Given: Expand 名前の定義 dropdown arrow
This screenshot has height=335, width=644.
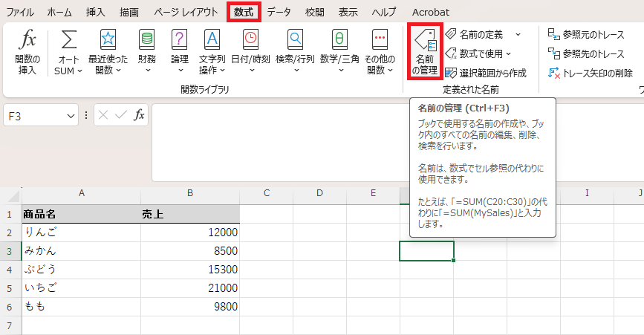Looking at the screenshot, I should [x=518, y=34].
